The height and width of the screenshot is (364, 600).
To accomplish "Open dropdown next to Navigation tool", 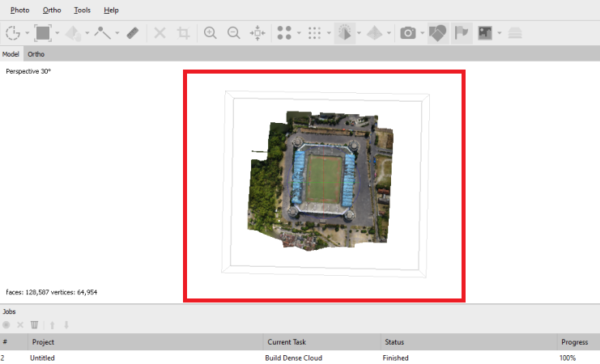I will [x=28, y=33].
